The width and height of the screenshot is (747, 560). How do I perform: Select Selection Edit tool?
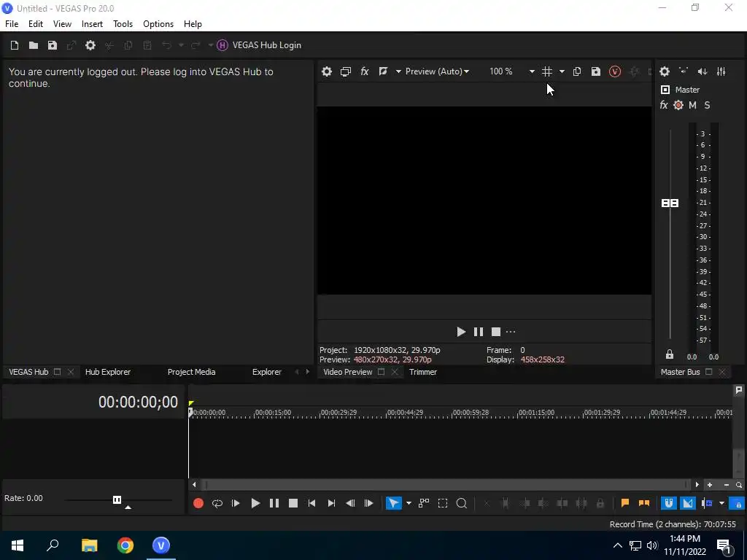click(x=443, y=503)
